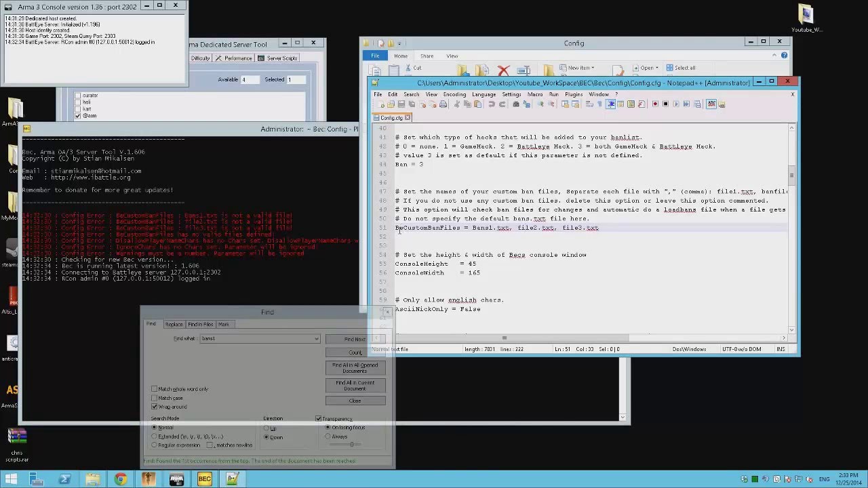The width and height of the screenshot is (868, 488).
Task: Click the Replace icon in Notepad++ toolbar
Action: (x=526, y=104)
